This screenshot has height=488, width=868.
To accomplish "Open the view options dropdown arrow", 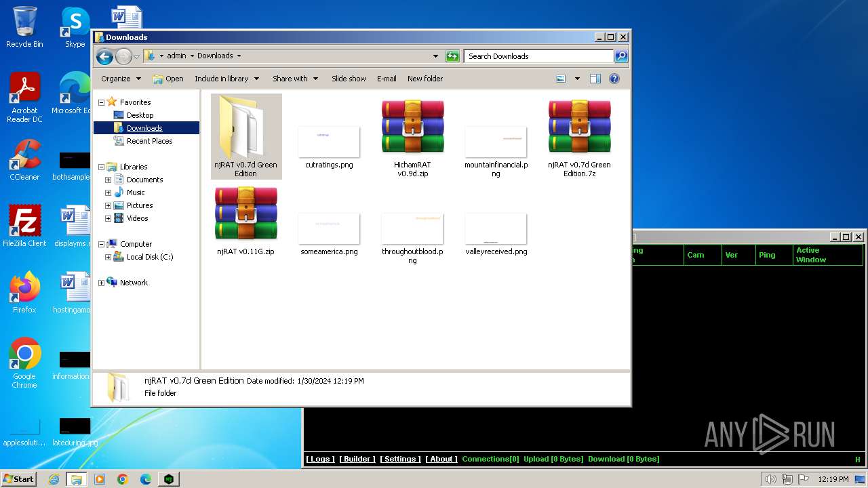I will [577, 79].
